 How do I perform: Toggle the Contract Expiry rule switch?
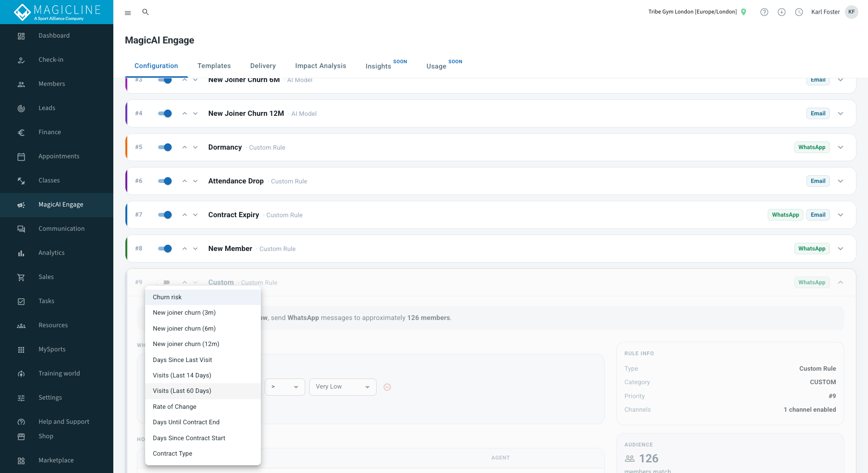click(x=165, y=215)
